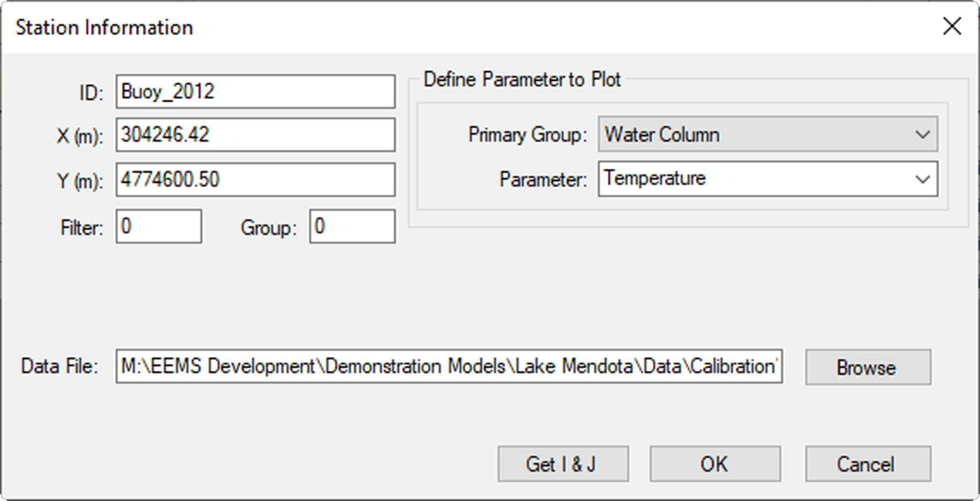
Task: Select the X (m) coordinate field
Action: pyautogui.click(x=255, y=135)
